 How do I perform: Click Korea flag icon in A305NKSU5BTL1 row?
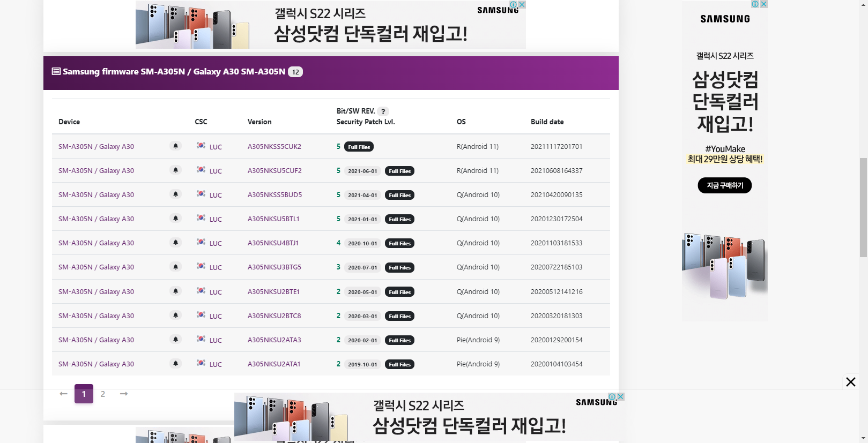coord(201,217)
